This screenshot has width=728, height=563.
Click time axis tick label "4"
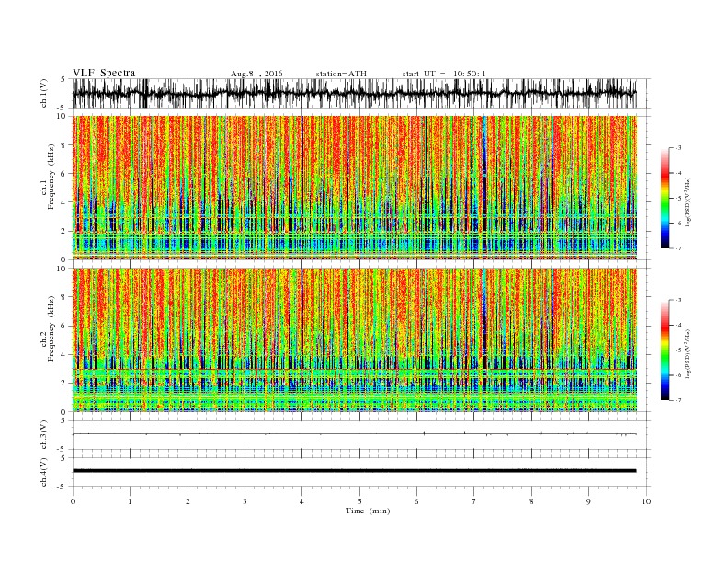(x=302, y=501)
